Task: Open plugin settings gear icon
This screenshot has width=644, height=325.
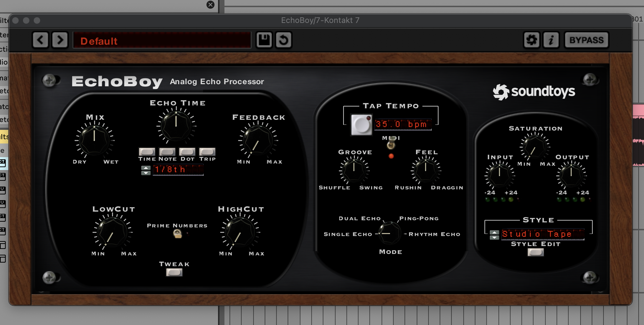Action: [x=531, y=40]
